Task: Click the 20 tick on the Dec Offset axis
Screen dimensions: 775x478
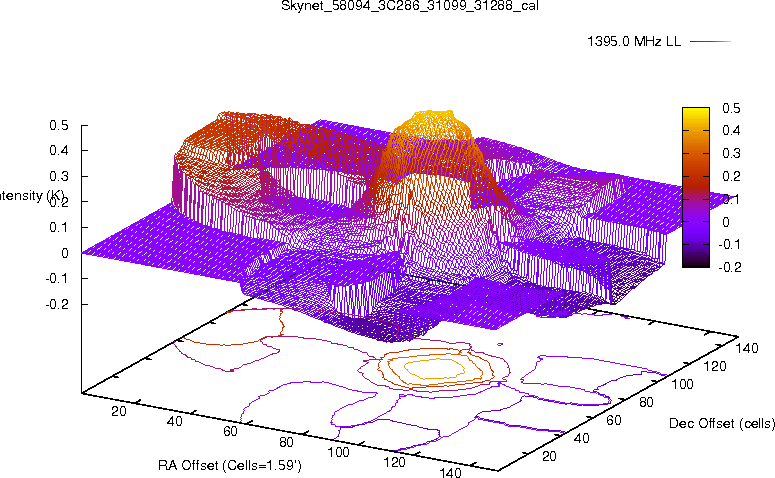Action: [x=549, y=456]
